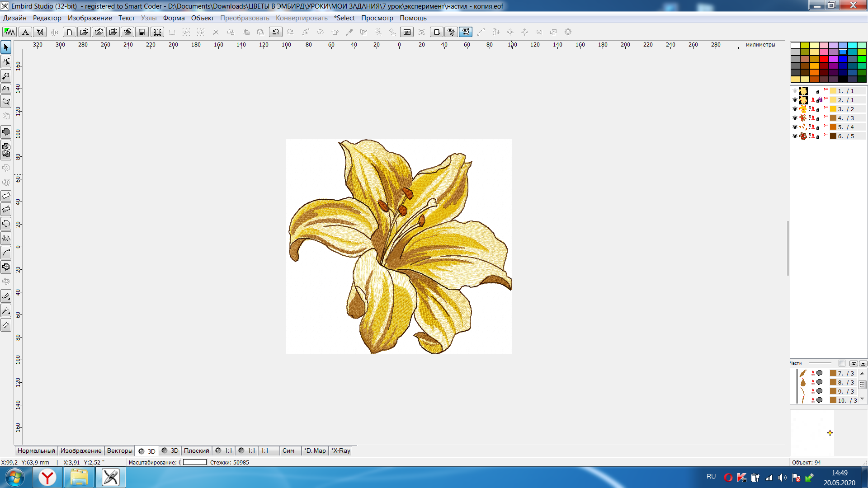Click the Нормальный view button
This screenshot has width=868, height=488.
(x=36, y=450)
